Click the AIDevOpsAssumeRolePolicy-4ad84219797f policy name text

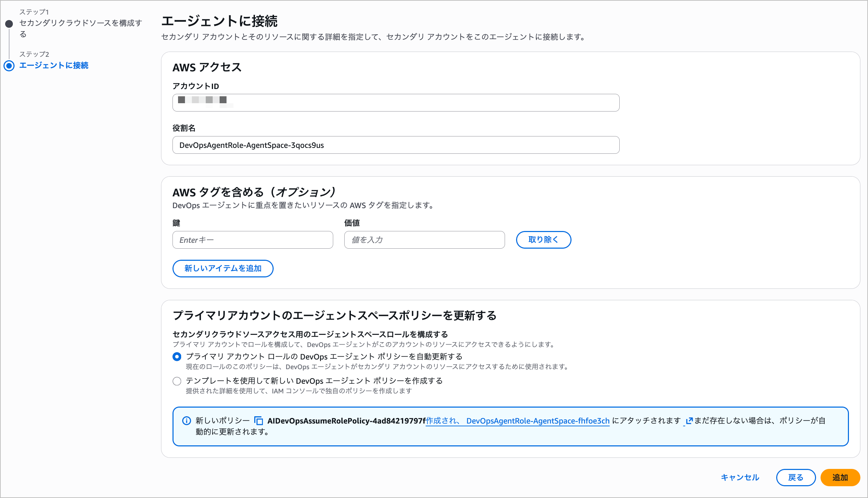click(x=346, y=421)
